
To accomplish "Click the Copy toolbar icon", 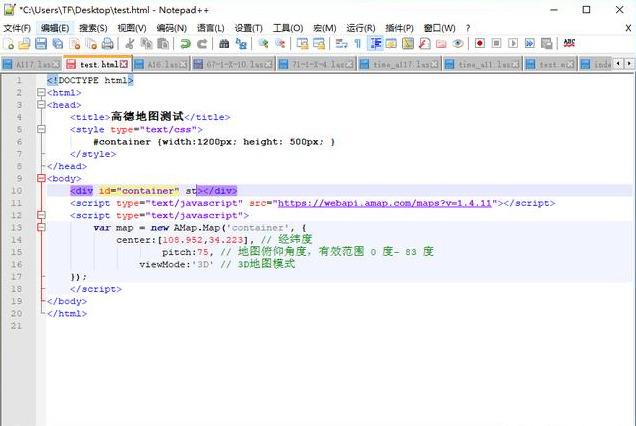I will coord(146,43).
